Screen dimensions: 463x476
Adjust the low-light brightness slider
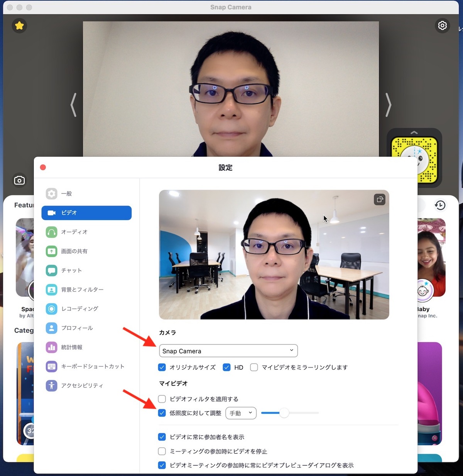(x=284, y=413)
